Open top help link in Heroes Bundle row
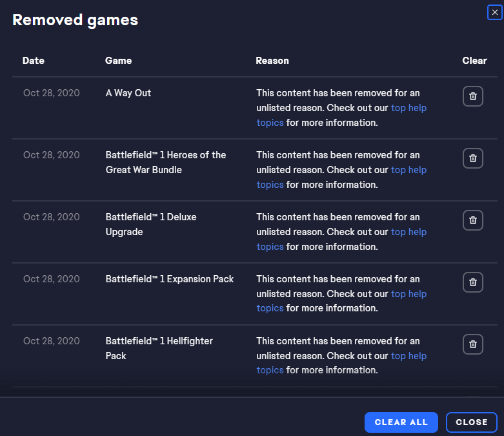504x436 pixels. tap(408, 170)
